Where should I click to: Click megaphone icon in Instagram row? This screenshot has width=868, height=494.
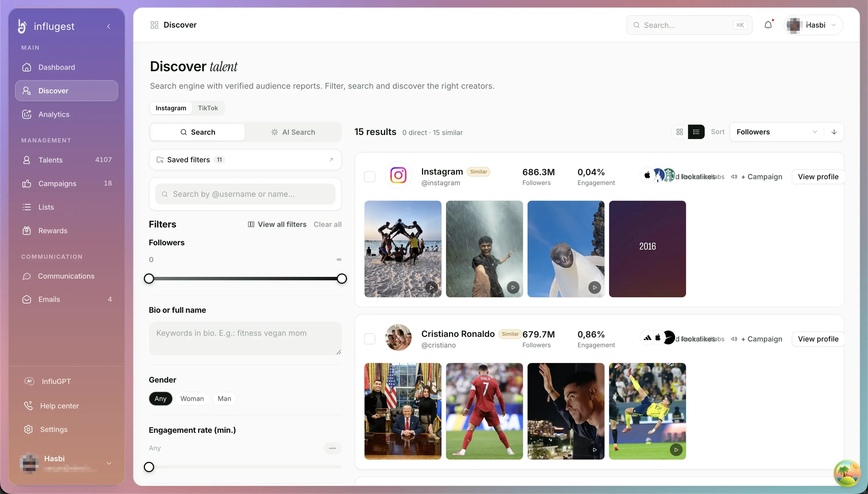(734, 176)
